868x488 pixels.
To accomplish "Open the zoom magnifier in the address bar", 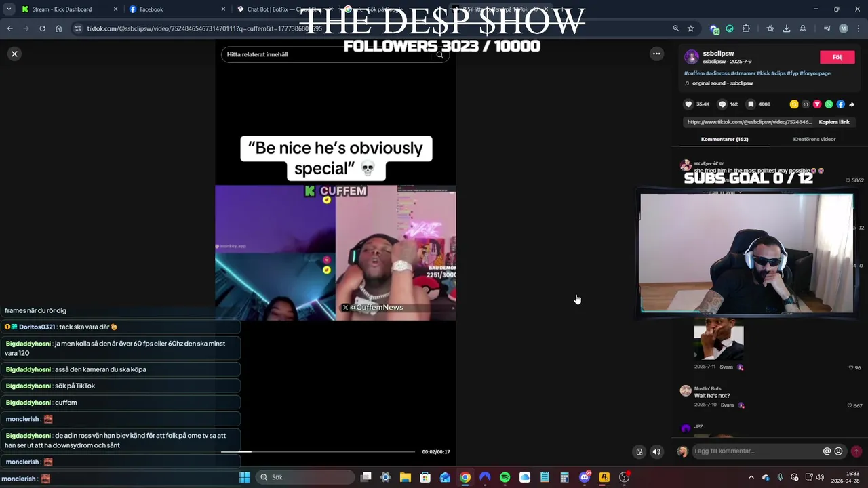I will point(675,28).
